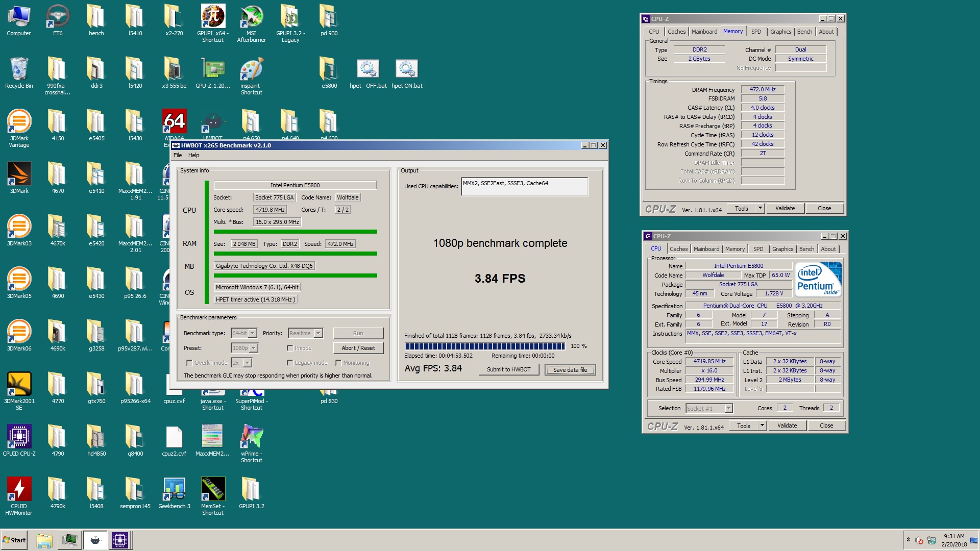Launch 3DMark2001 SE

[x=19, y=391]
